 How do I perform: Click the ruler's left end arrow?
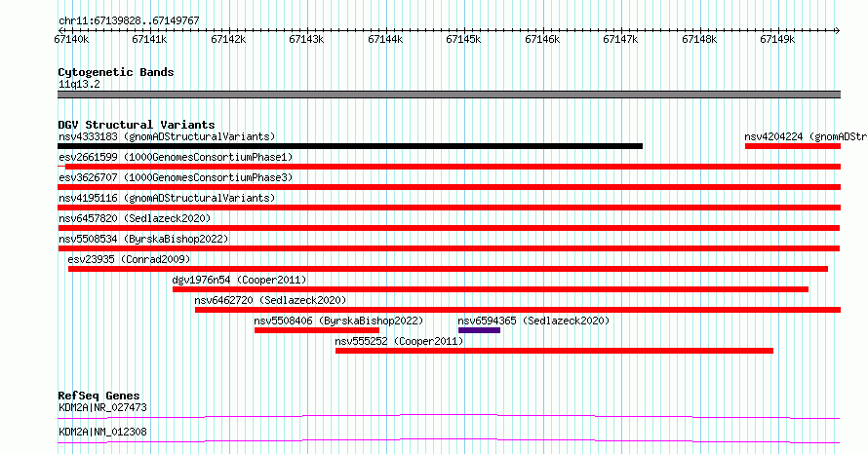59,30
